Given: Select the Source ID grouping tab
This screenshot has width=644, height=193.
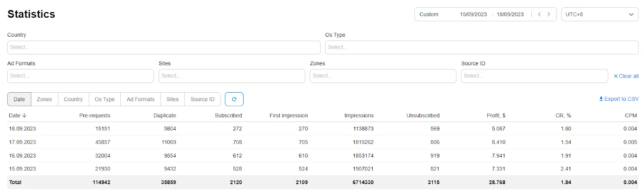Looking at the screenshot, I should [x=202, y=99].
